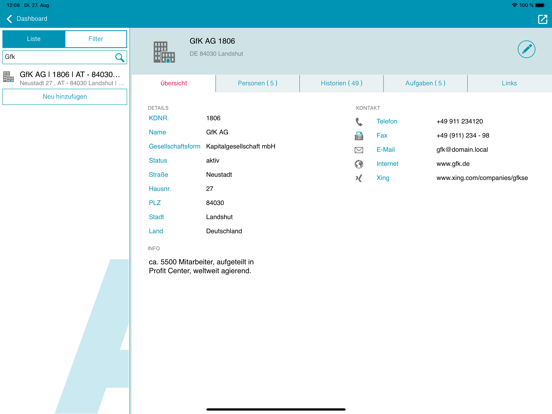Tap the PLZ label

[155, 203]
